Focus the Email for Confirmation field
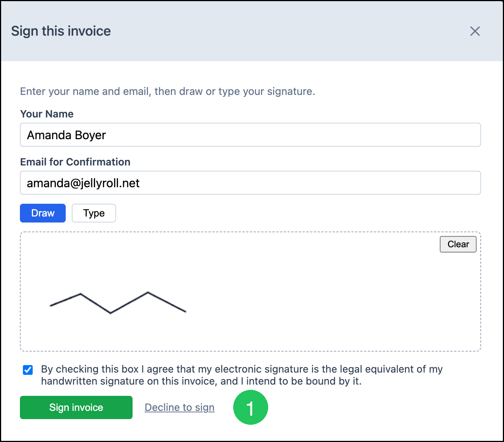 (250, 183)
